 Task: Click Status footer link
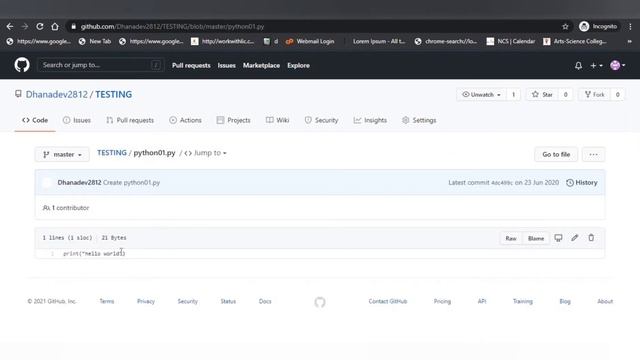(228, 301)
